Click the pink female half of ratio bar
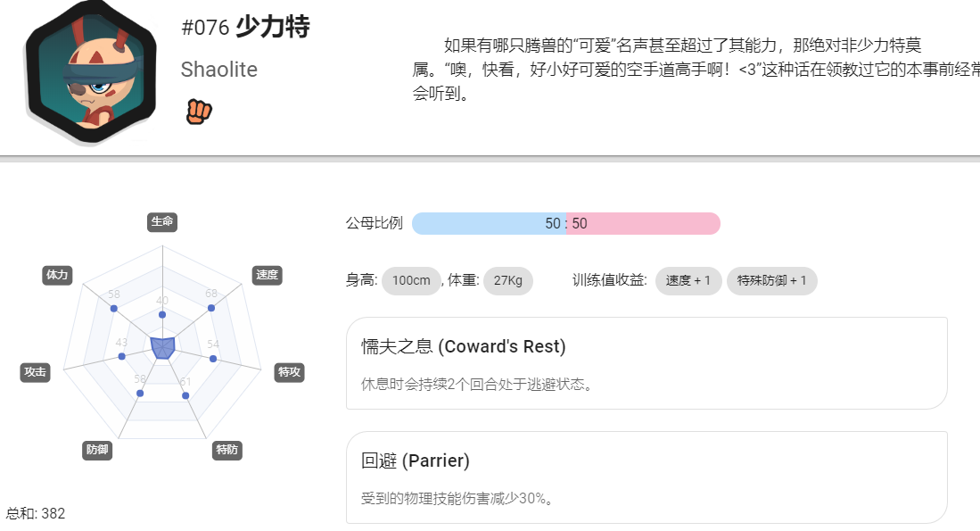The width and height of the screenshot is (980, 531). tap(643, 224)
